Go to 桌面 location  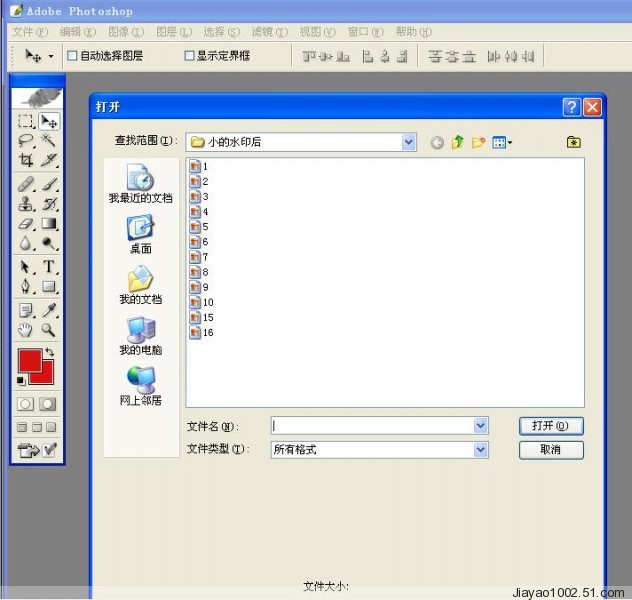tap(141, 234)
